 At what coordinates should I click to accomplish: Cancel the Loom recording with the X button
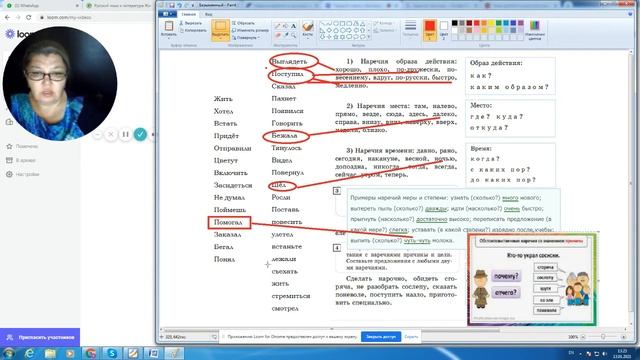pos(111,134)
